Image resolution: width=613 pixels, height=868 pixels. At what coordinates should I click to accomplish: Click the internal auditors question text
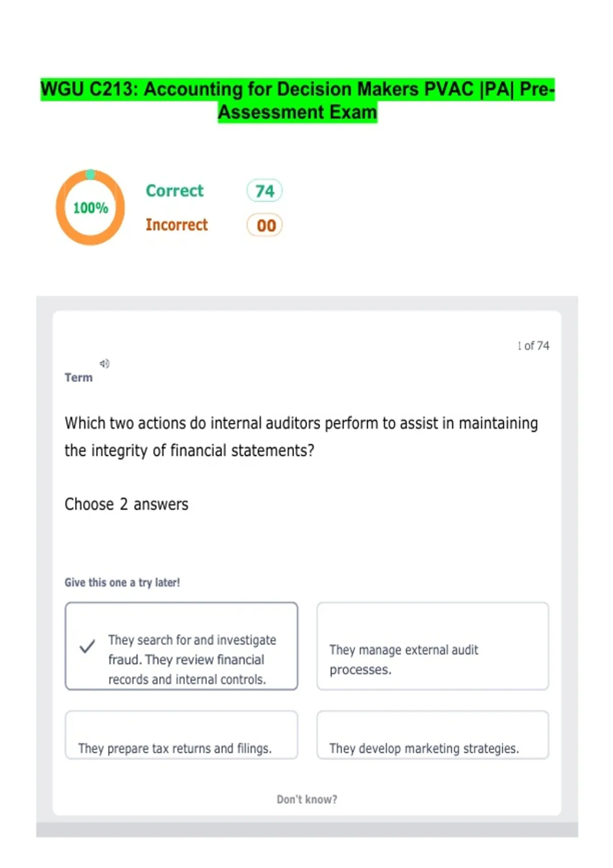point(301,437)
